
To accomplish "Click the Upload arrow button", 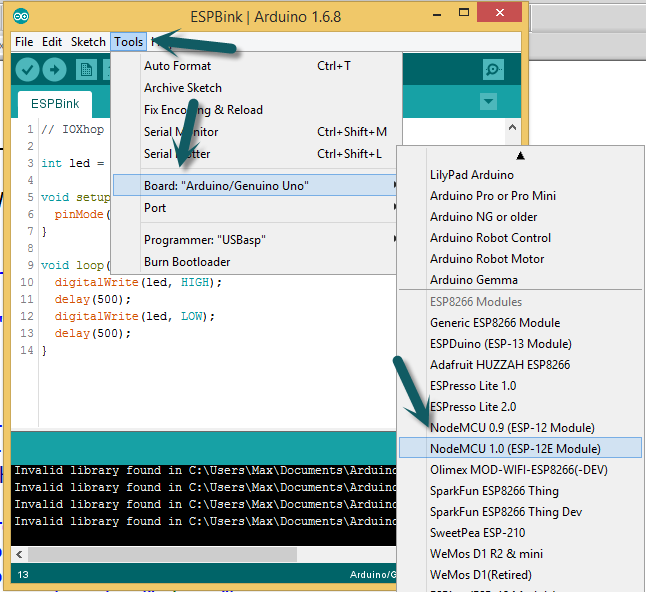I will (54, 70).
